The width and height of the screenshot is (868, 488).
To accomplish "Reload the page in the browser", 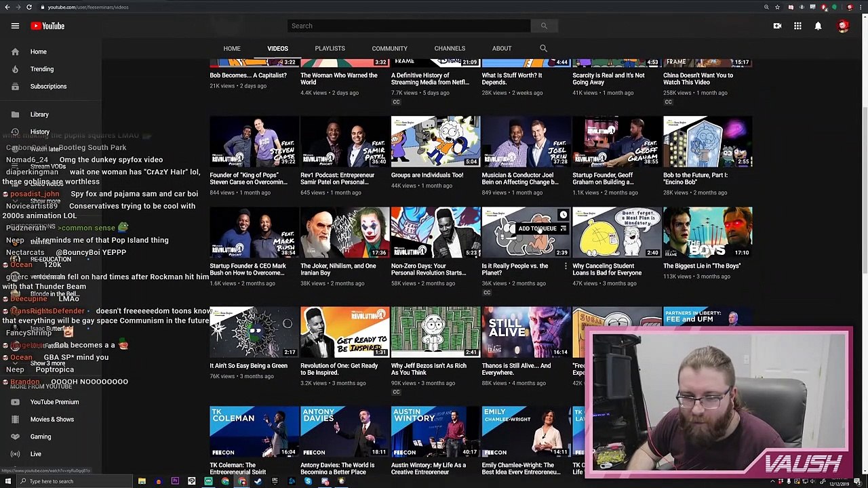I will click(28, 7).
